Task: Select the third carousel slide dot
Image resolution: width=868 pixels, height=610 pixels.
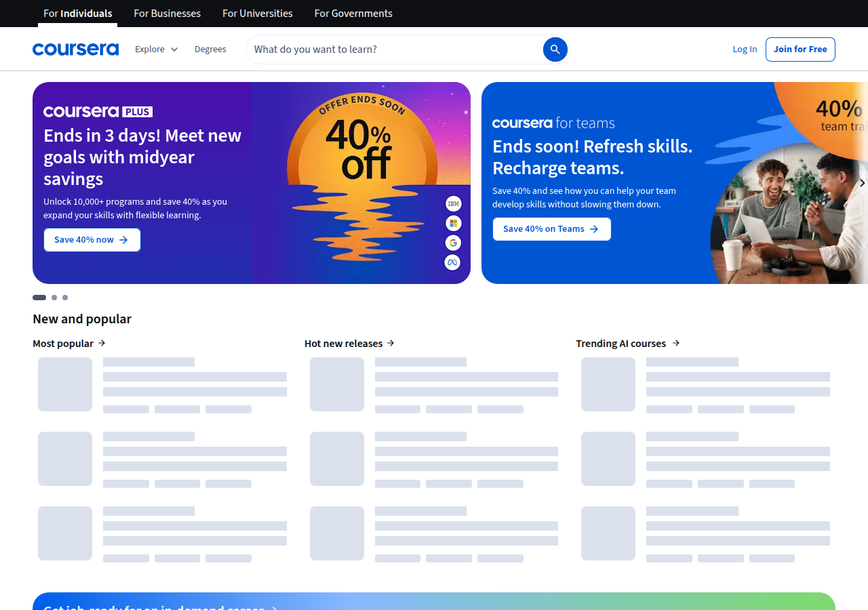Action: (65, 298)
